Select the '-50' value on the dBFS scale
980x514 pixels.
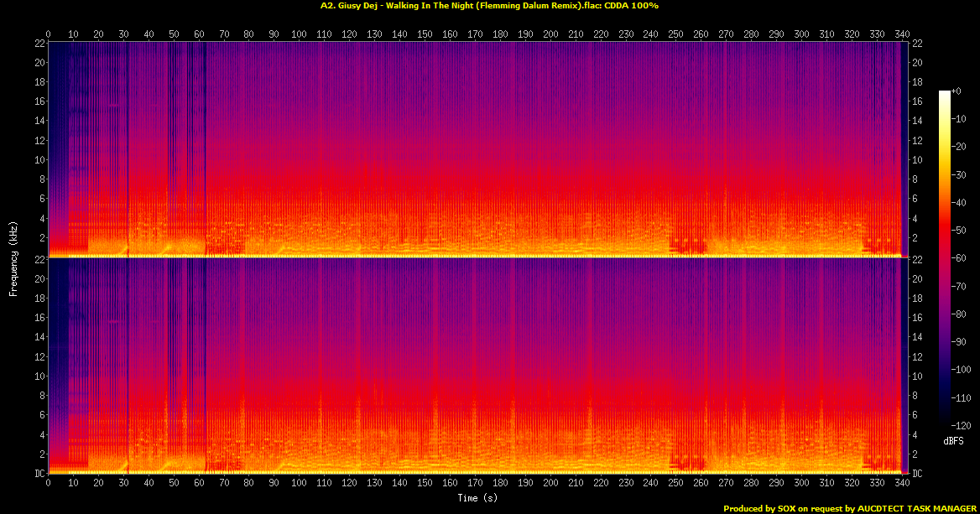(959, 231)
